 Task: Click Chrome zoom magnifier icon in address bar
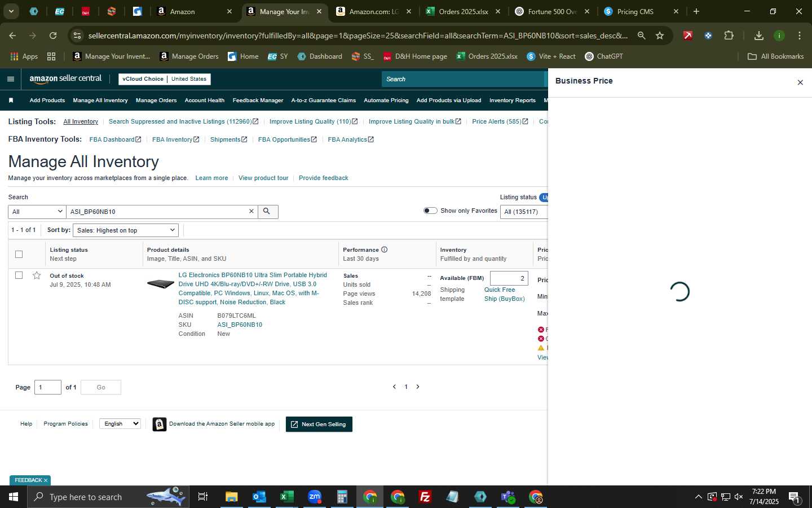[641, 36]
